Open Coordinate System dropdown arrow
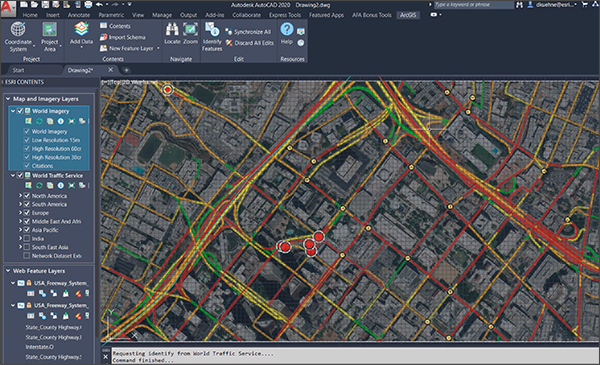This screenshot has height=365, width=600. [x=34, y=46]
